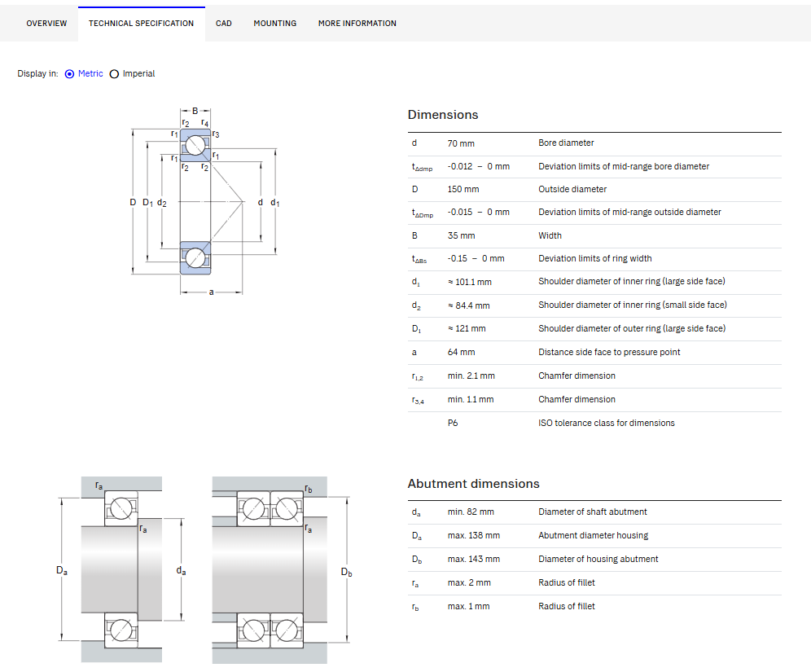Image resolution: width=811 pixels, height=672 pixels.
Task: Click the max. 2 mm fillet radius value
Action: [468, 582]
